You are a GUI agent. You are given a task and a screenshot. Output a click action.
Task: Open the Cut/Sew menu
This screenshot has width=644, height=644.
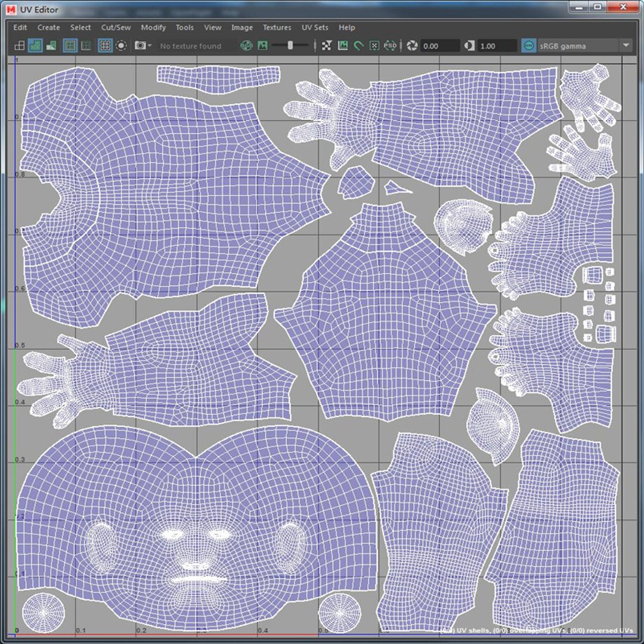click(116, 27)
